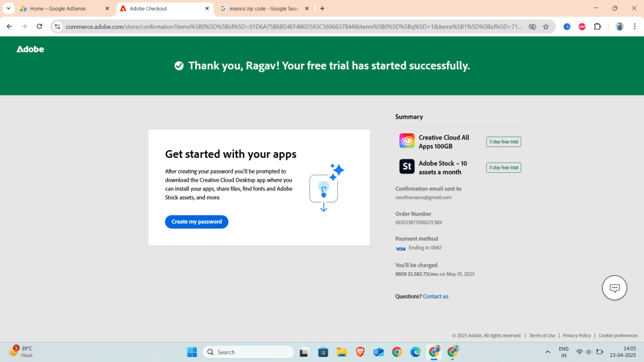
Task: Go forward in browser history
Action: click(x=25, y=26)
